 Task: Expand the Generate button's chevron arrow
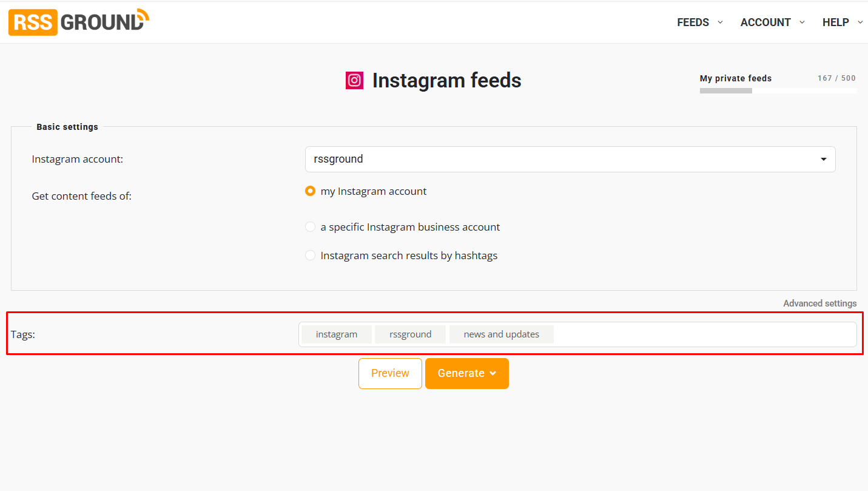(493, 373)
